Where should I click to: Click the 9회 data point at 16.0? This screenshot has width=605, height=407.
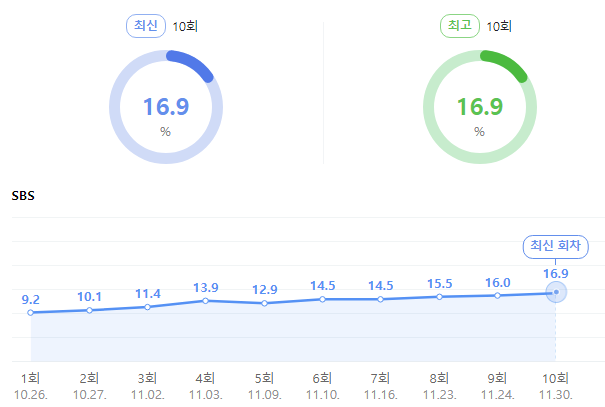pos(497,296)
